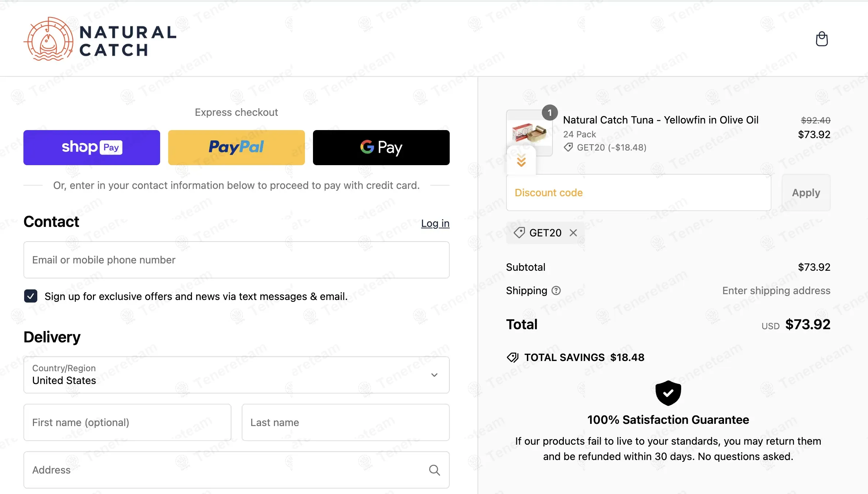
Task: Open the Country/Region dropdown
Action: click(236, 375)
